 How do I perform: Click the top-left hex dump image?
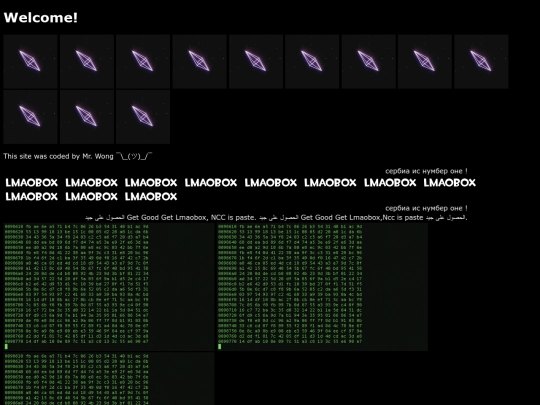click(109, 287)
